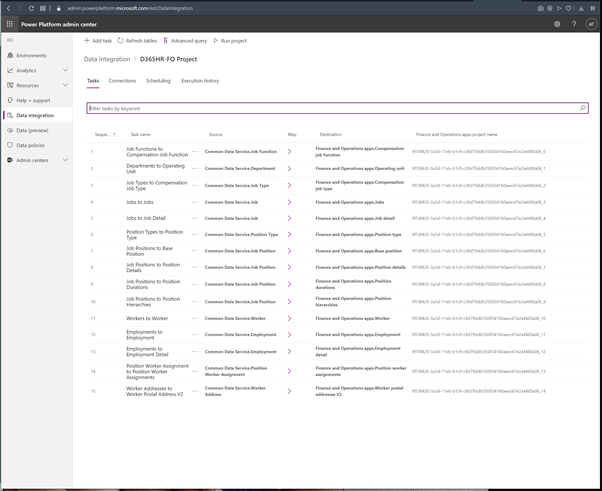
Task: Sort by the Sequence column arrow
Action: point(114,135)
